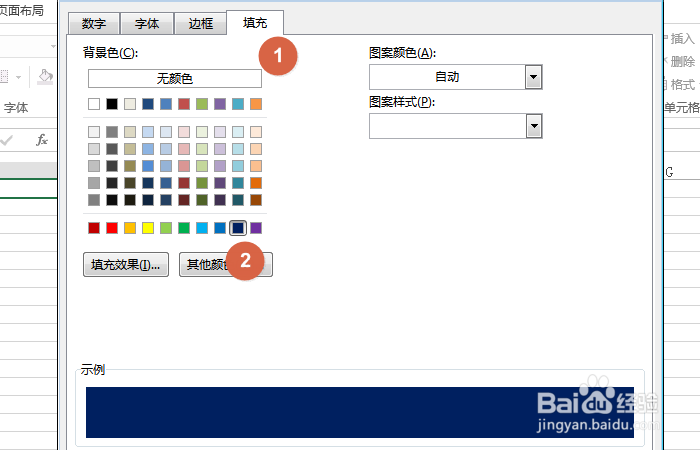Viewport: 700px width, 450px height.
Task: Pick the black swatch in theme row
Action: click(112, 104)
